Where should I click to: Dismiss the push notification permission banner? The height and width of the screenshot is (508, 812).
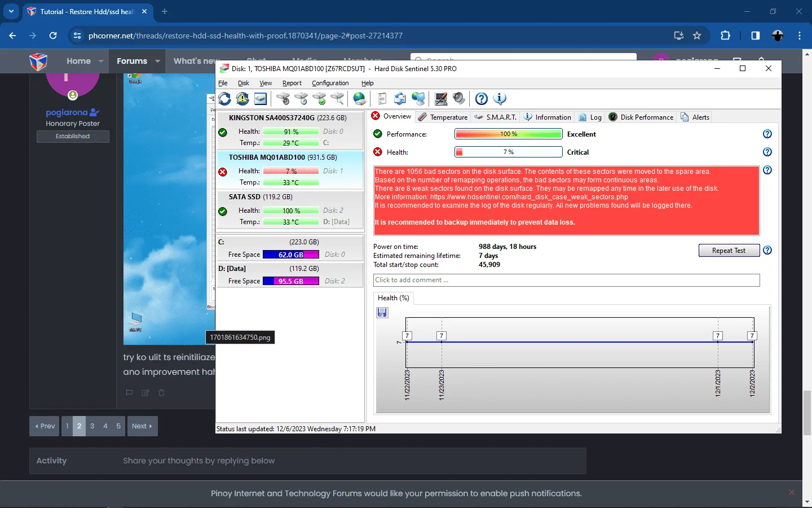coord(792,492)
